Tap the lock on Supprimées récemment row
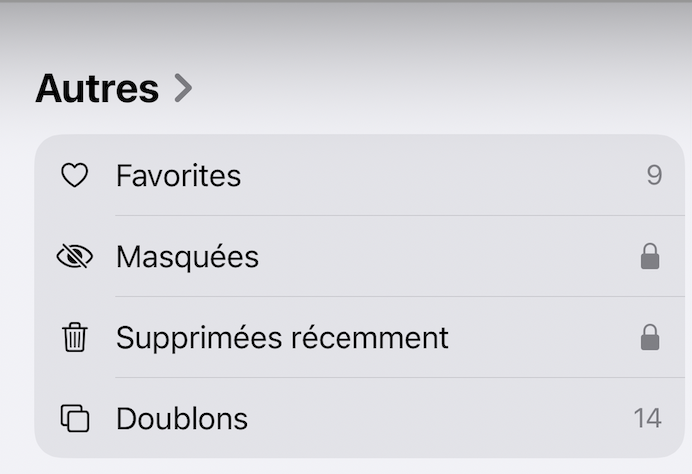The height and width of the screenshot is (474, 692). point(650,338)
